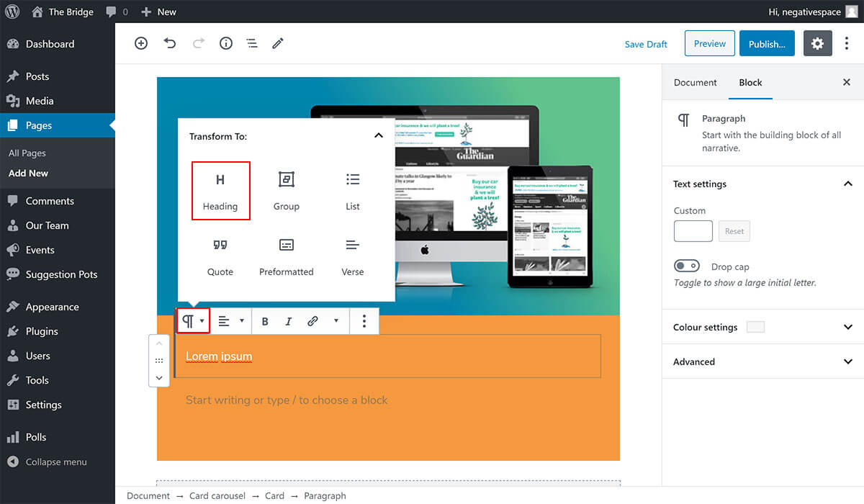Viewport: 864px width, 504px height.
Task: Toggle the Drop cap switch
Action: tap(687, 266)
